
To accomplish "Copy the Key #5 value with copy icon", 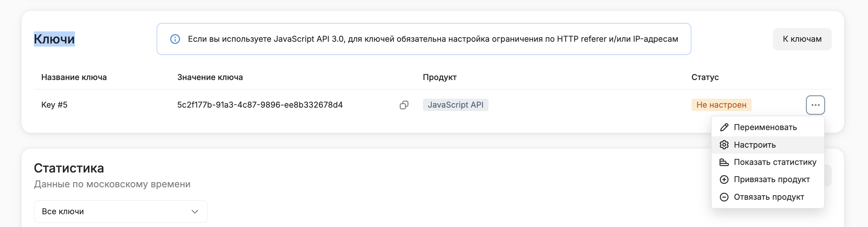I will tap(404, 105).
